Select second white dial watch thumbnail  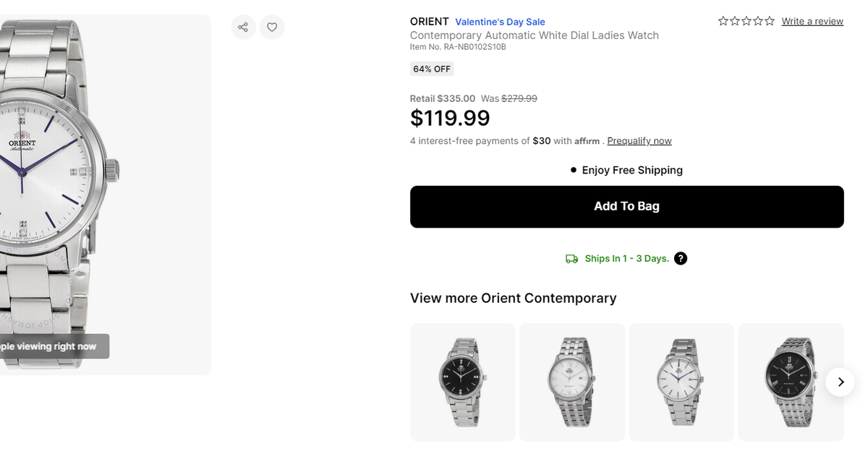click(571, 382)
